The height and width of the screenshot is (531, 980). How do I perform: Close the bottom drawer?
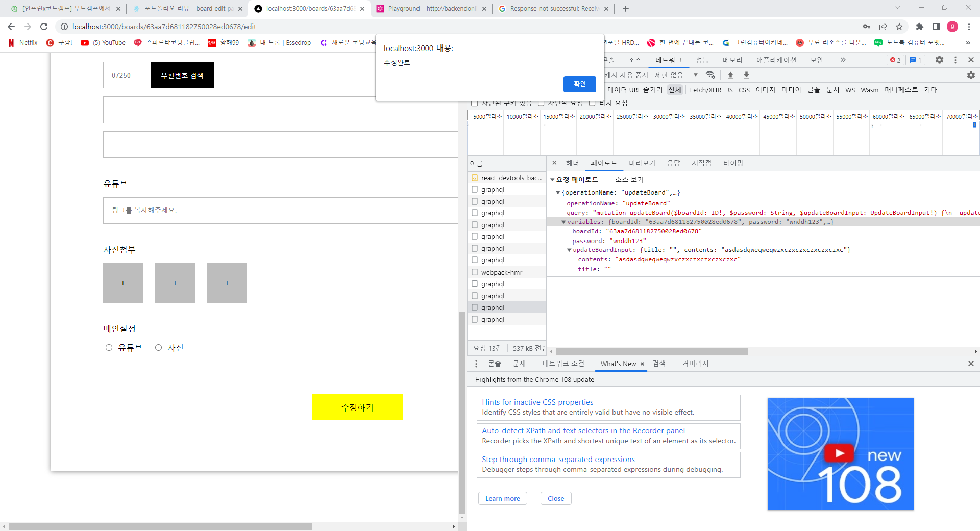pos(971,364)
